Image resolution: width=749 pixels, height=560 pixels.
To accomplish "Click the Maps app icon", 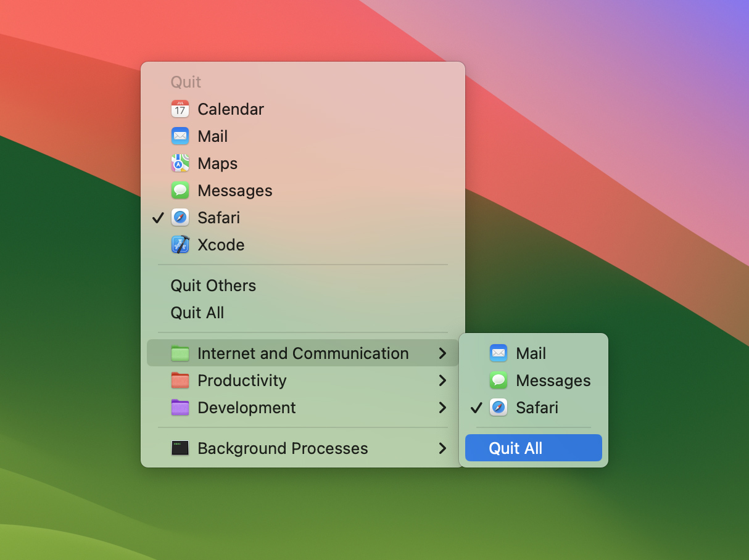I will [180, 163].
